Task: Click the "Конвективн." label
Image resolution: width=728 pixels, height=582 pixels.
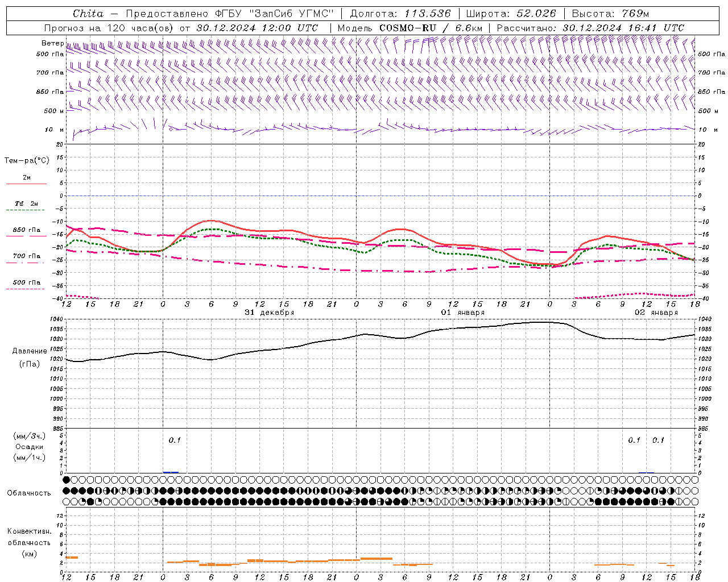Action: click(29, 531)
